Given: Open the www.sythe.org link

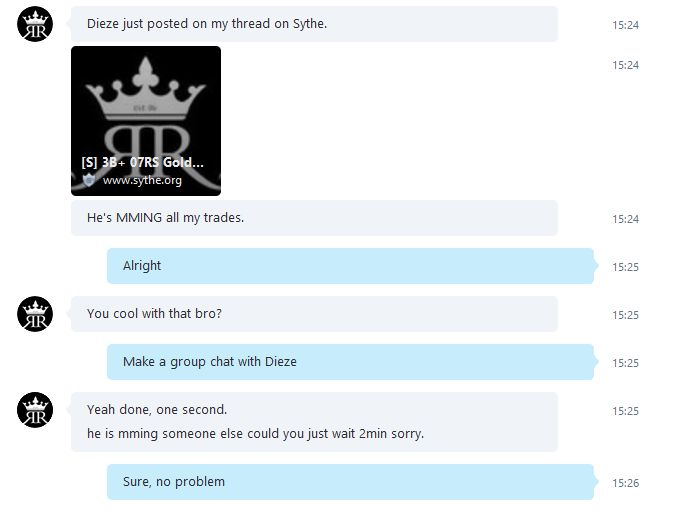Looking at the screenshot, I should click(142, 180).
